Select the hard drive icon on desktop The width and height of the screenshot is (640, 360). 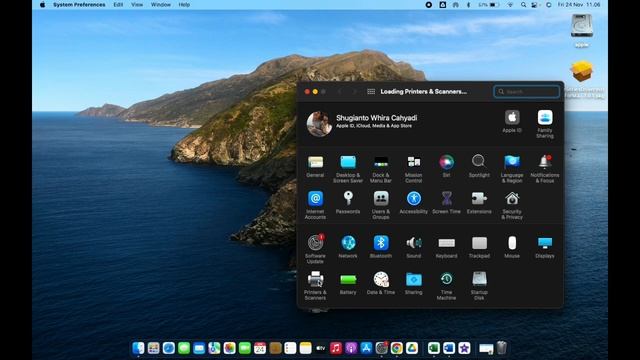pyautogui.click(x=582, y=26)
